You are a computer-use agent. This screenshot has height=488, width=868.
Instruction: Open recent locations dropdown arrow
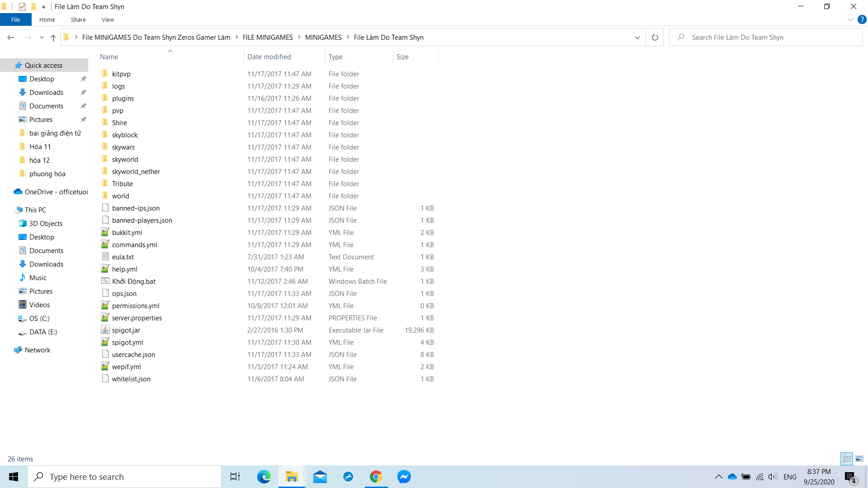click(42, 38)
